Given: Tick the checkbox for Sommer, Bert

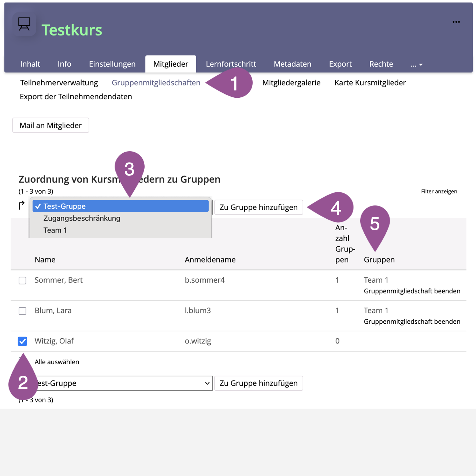Looking at the screenshot, I should 22,280.
